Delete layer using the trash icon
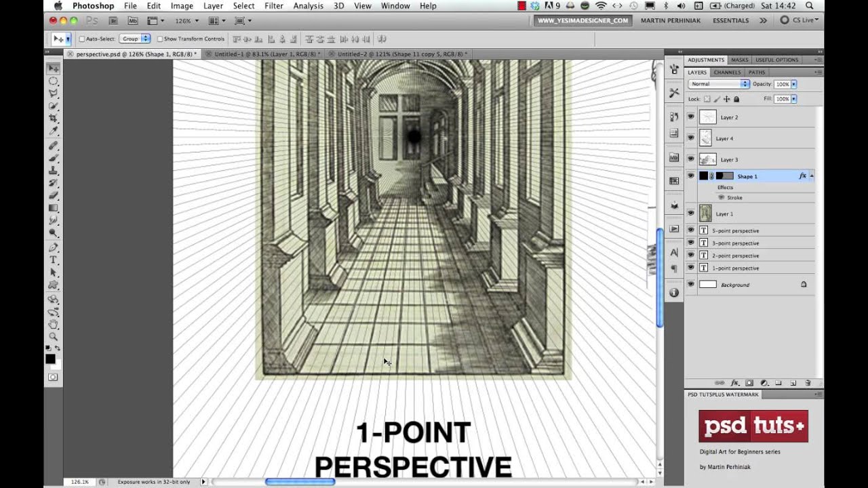The image size is (868, 488). pos(808,383)
